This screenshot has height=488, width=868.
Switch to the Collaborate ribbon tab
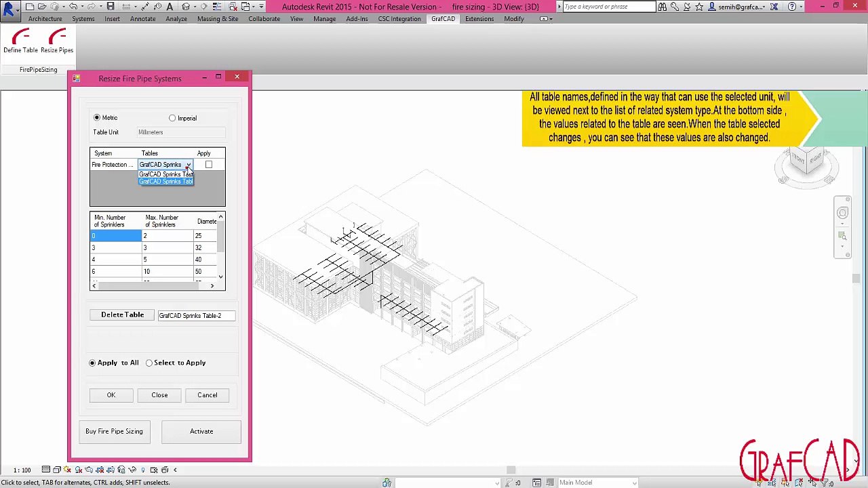pyautogui.click(x=264, y=19)
